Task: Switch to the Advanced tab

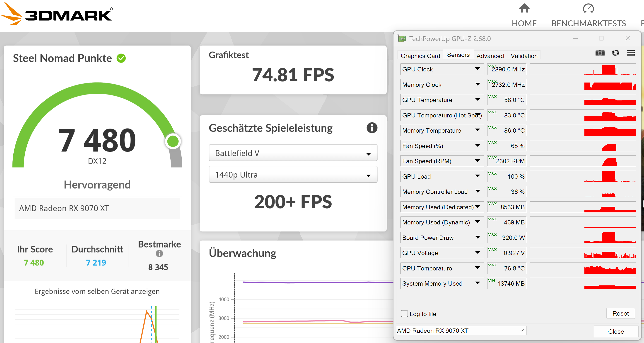Action: click(490, 56)
